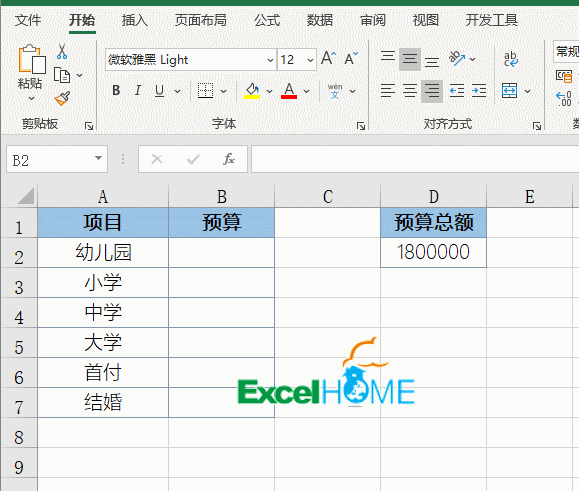The width and height of the screenshot is (579, 491).
Task: Click the wén phonetic guide icon
Action: click(x=335, y=91)
